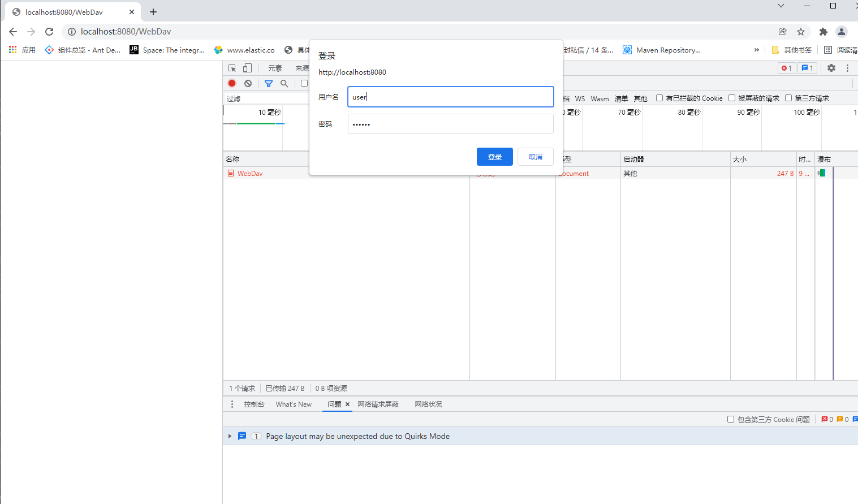The width and height of the screenshot is (858, 504).
Task: Check the 被屏蔽的请求 checkbox
Action: pyautogui.click(x=732, y=97)
